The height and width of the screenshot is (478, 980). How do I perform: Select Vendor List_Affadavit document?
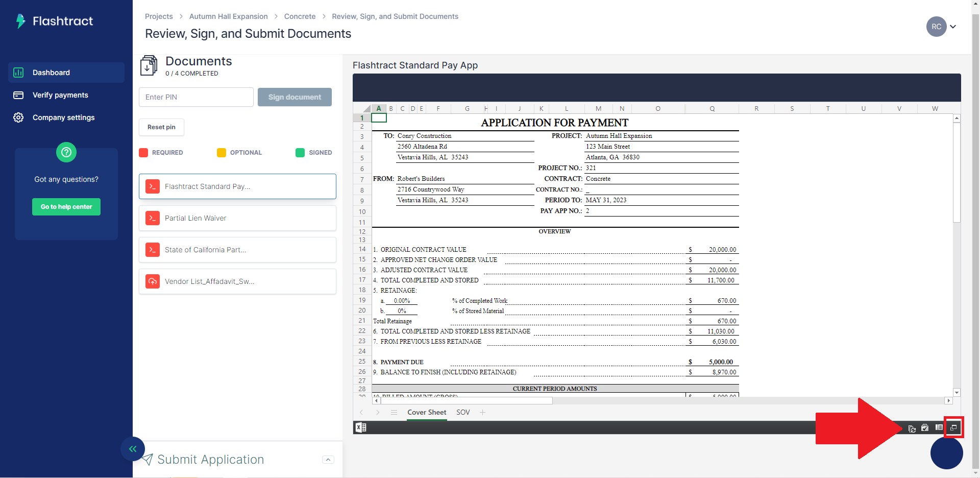(237, 281)
